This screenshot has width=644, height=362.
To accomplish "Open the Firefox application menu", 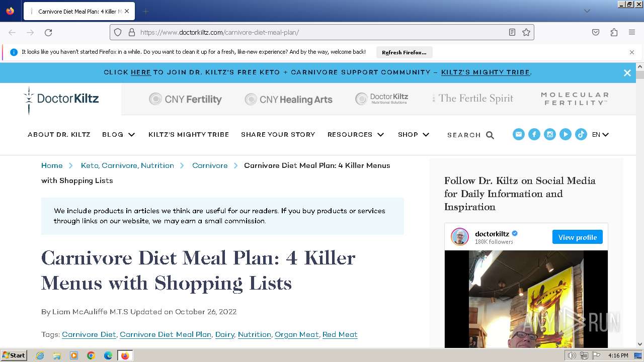I will (x=632, y=32).
